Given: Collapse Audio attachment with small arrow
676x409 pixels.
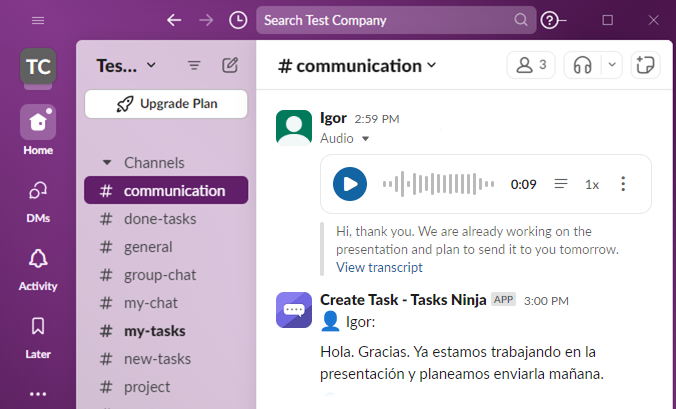Looking at the screenshot, I should coord(366,139).
